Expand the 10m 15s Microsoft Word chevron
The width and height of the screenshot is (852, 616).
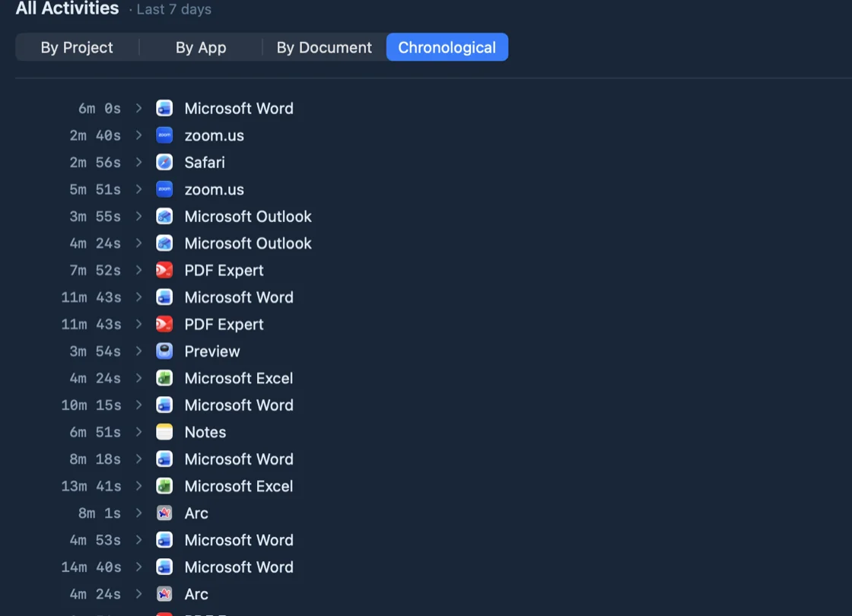pos(138,405)
